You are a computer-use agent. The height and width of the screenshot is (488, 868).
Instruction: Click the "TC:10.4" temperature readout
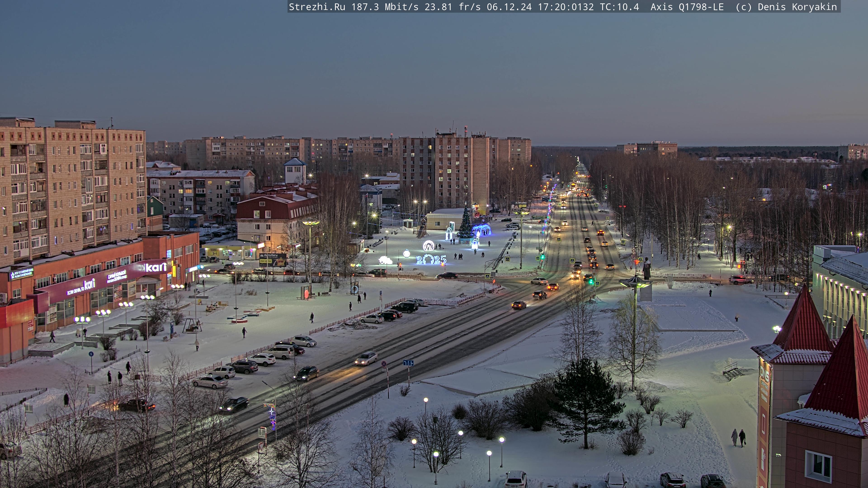(619, 7)
